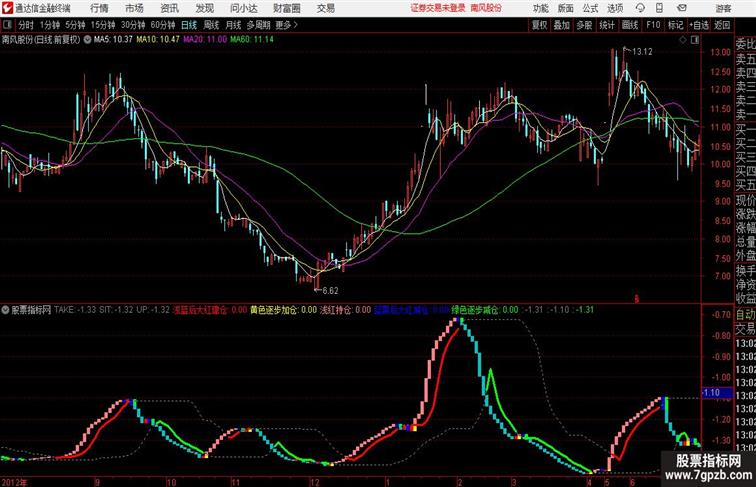The image size is (756, 487).
Task: Click the 黄色逐步加仓 indicator label
Action: click(284, 310)
